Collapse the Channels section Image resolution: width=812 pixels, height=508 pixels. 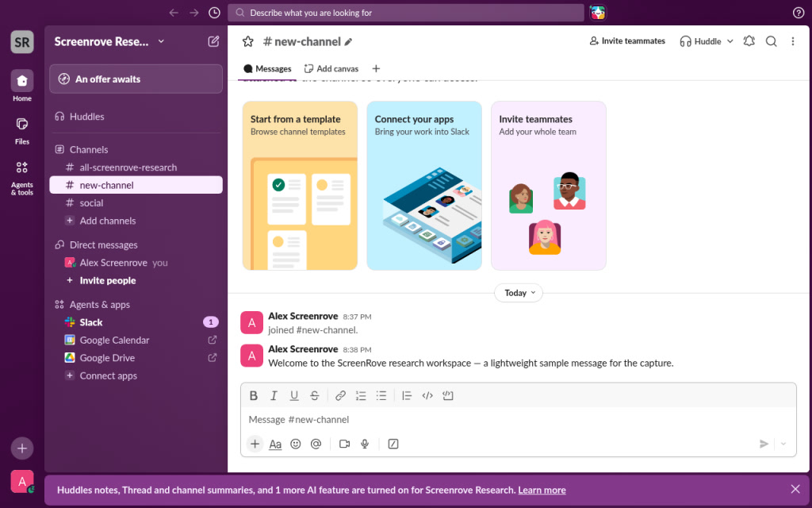(89, 149)
